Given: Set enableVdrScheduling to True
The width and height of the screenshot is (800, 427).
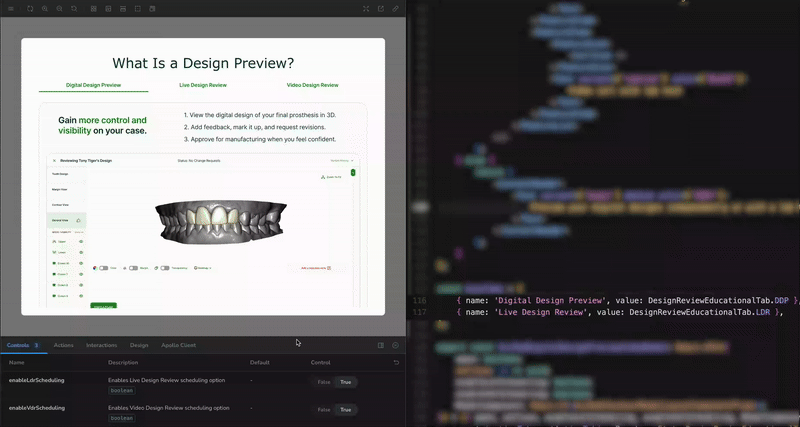Looking at the screenshot, I should 346,409.
